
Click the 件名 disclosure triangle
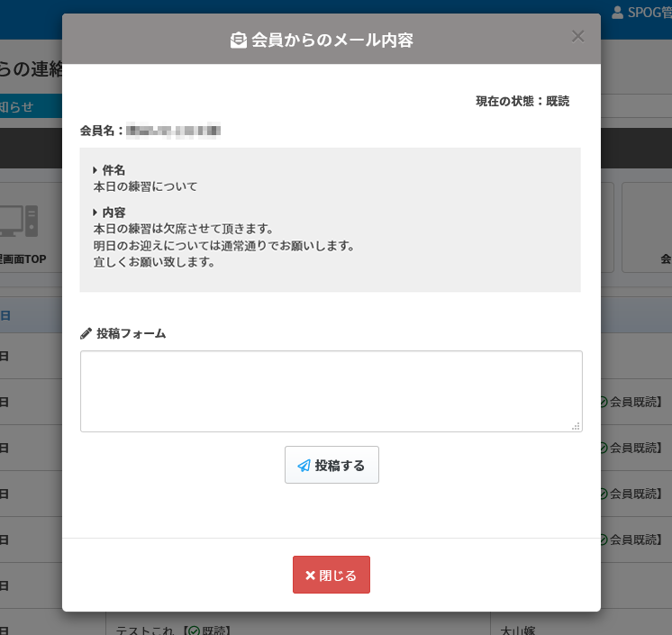coord(95,170)
